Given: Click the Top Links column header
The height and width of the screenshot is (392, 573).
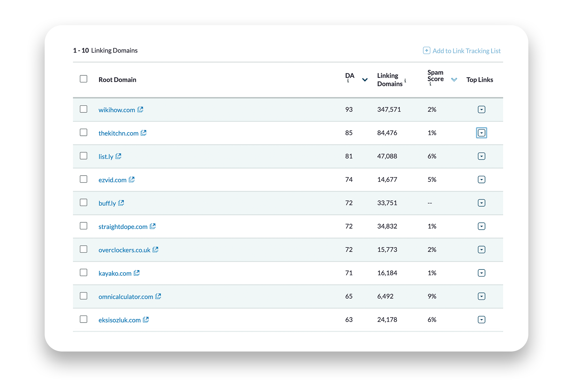Looking at the screenshot, I should pyautogui.click(x=479, y=80).
